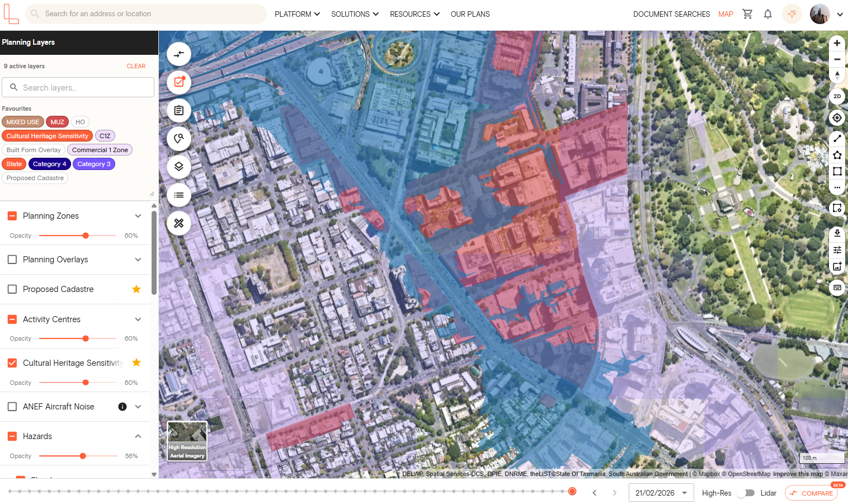Expand Planning Overlays chevron
Screen dimensions: 848x504
tap(138, 260)
